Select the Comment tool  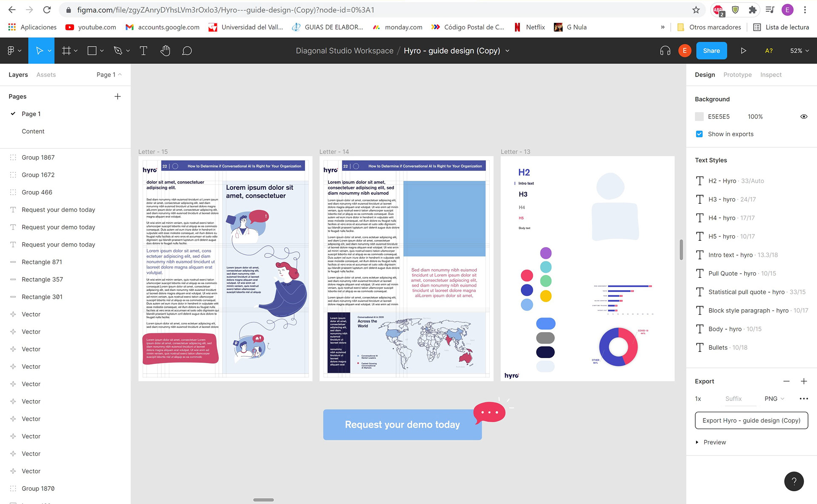pyautogui.click(x=187, y=51)
